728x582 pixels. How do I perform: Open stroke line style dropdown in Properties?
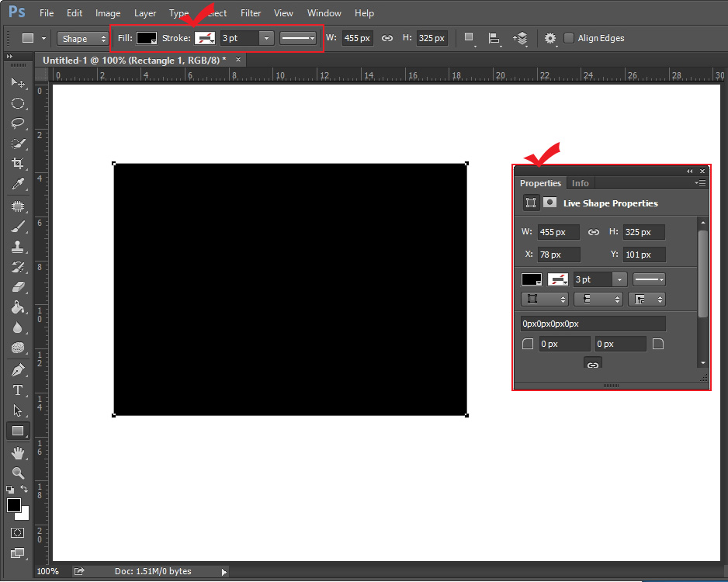[x=649, y=279]
